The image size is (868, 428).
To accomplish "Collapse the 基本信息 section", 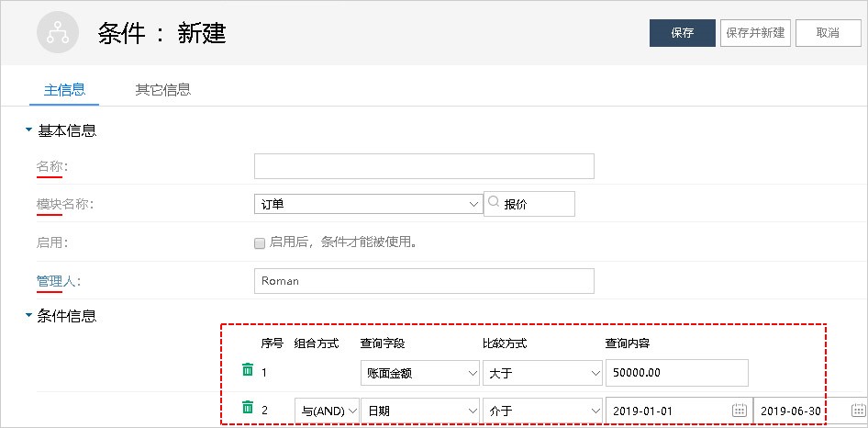I will pyautogui.click(x=28, y=131).
